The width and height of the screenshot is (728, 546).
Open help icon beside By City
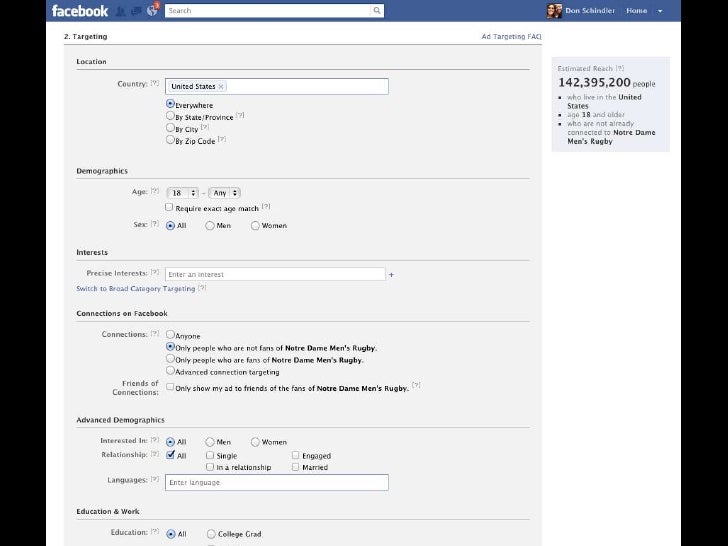click(x=205, y=127)
